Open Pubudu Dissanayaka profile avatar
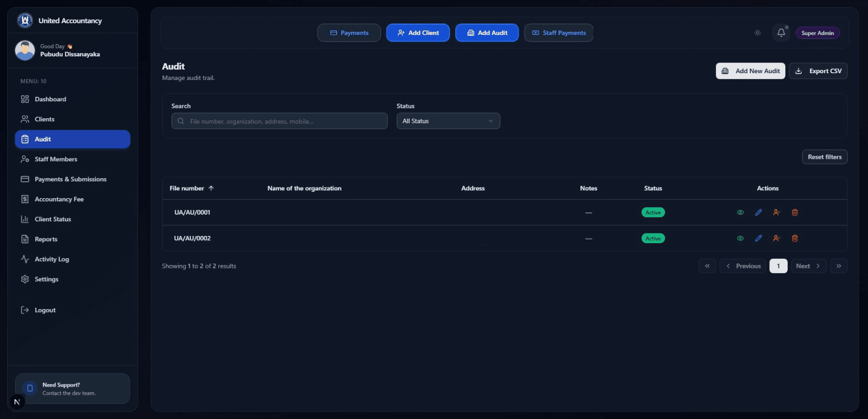The height and width of the screenshot is (419, 868). 25,50
